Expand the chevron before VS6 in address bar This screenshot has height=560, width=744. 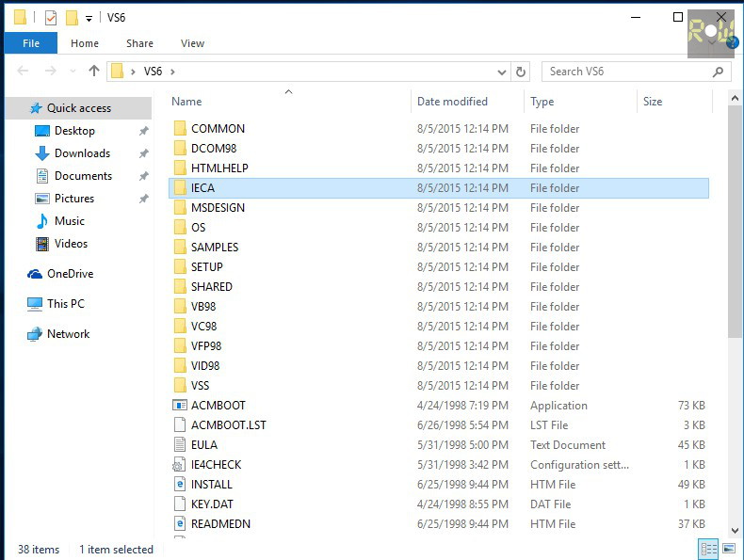[134, 72]
